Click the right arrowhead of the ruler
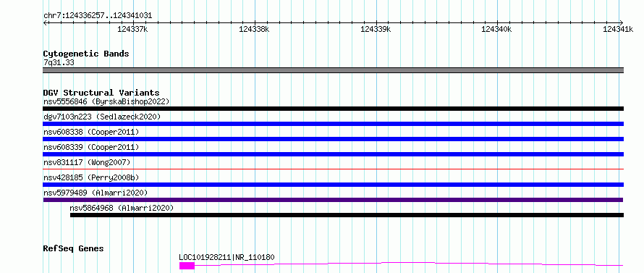644x273 pixels. (622, 22)
